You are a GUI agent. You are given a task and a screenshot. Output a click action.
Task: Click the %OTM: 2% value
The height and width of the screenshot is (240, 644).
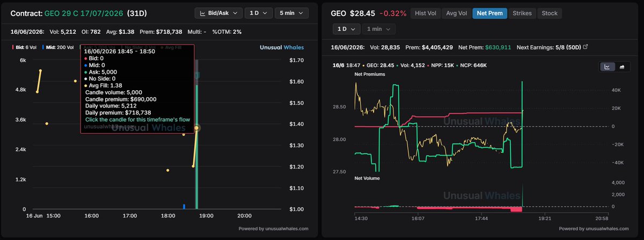(228, 32)
